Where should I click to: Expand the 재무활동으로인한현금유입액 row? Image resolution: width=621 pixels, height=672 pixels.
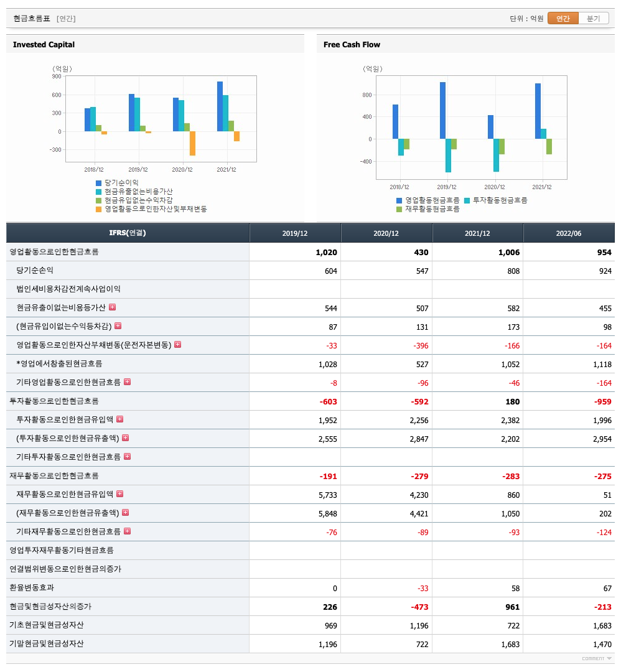(120, 493)
